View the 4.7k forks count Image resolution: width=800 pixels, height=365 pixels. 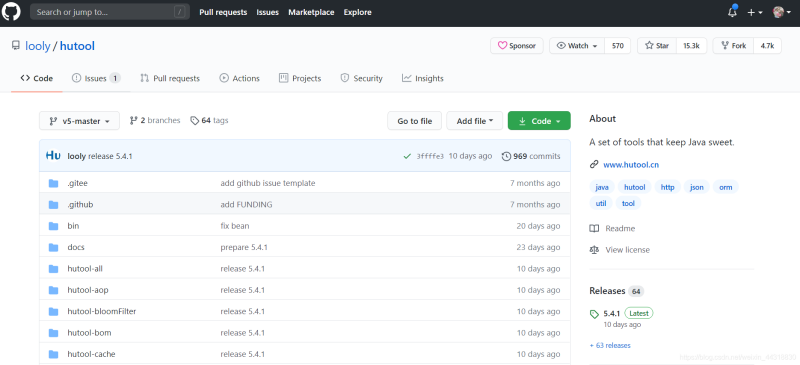click(x=767, y=45)
